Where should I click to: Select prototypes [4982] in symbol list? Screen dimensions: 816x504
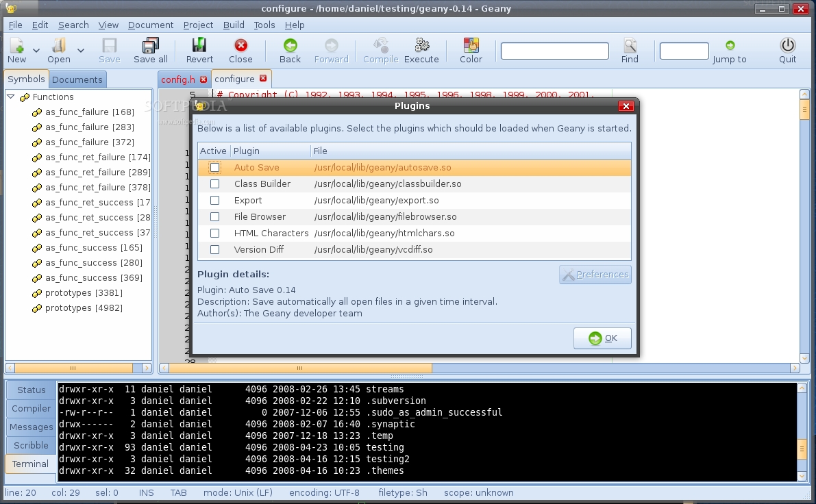[84, 308]
